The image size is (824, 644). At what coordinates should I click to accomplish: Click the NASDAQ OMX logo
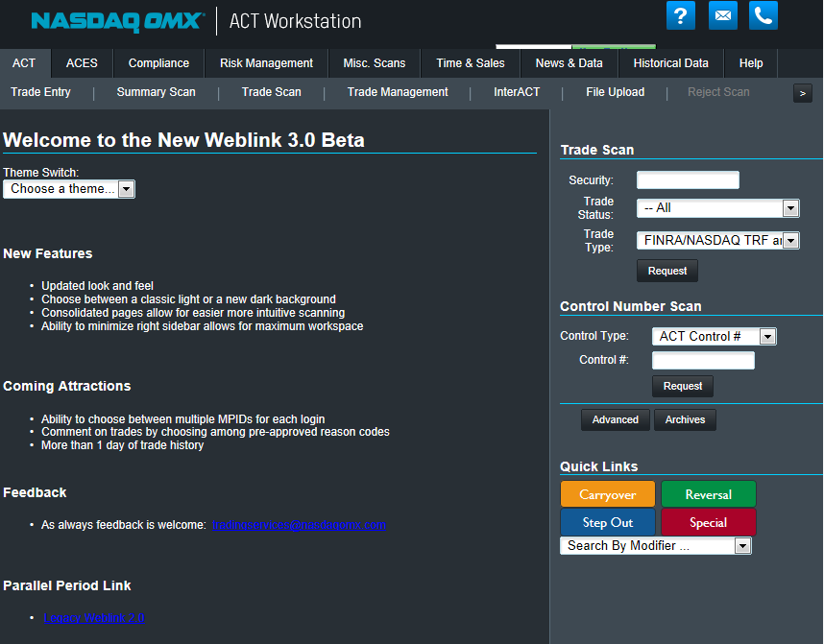pyautogui.click(x=118, y=21)
